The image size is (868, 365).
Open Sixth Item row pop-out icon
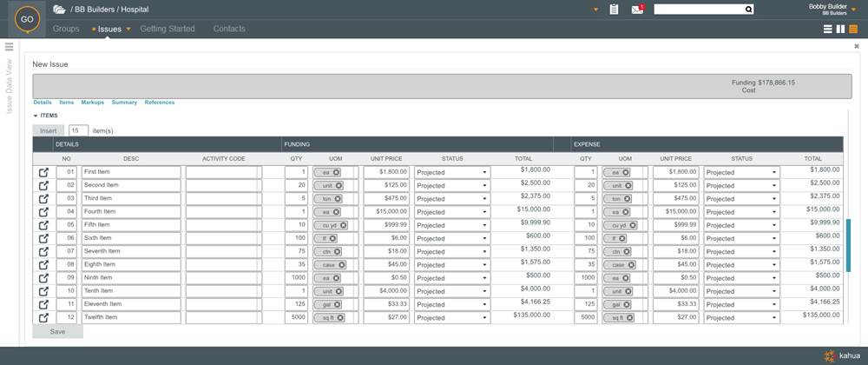[x=43, y=238]
